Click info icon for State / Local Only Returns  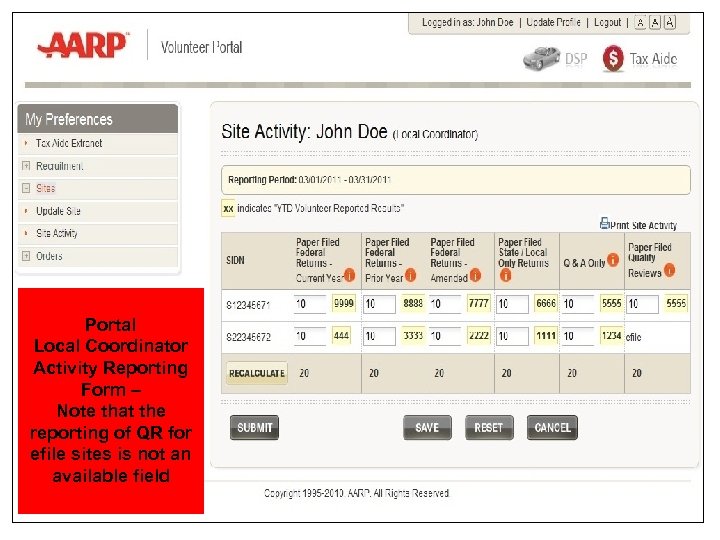[x=505, y=275]
